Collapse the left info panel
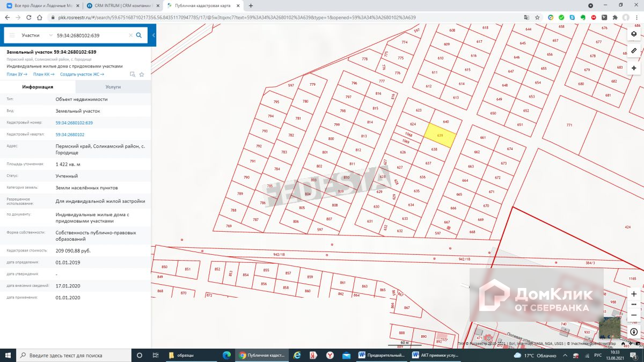The height and width of the screenshot is (362, 644). point(153,35)
